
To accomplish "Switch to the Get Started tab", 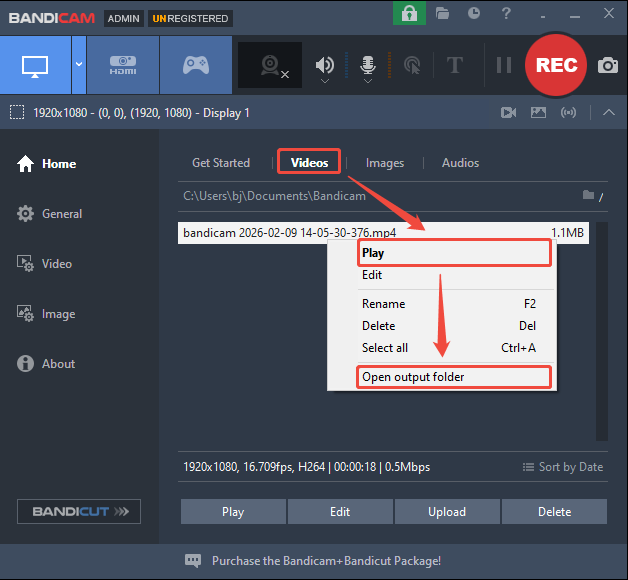I will point(221,163).
